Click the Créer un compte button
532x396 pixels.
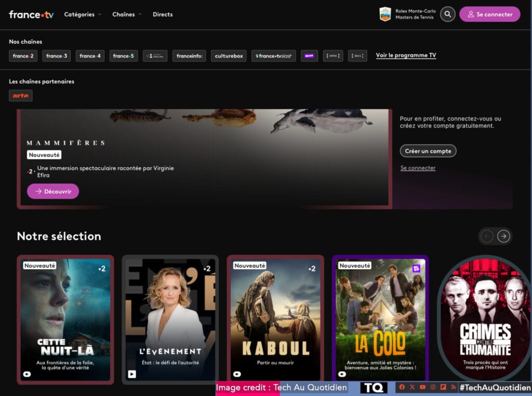pos(428,151)
